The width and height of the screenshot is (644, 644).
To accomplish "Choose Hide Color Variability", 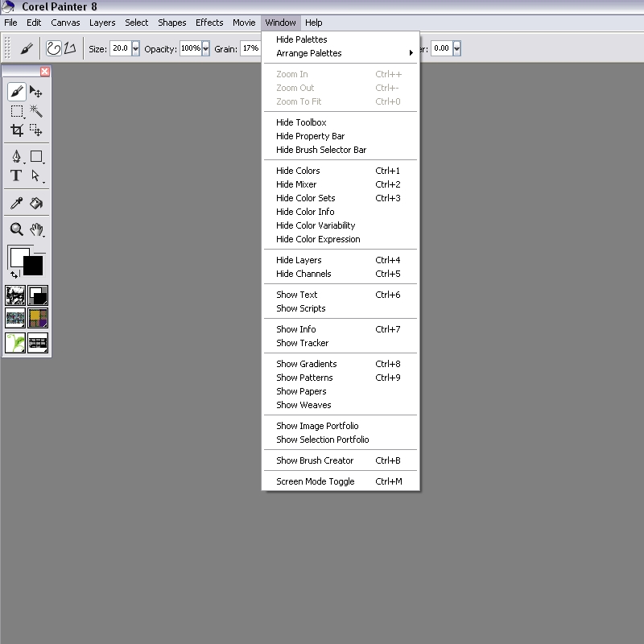I will pyautogui.click(x=340, y=225).
